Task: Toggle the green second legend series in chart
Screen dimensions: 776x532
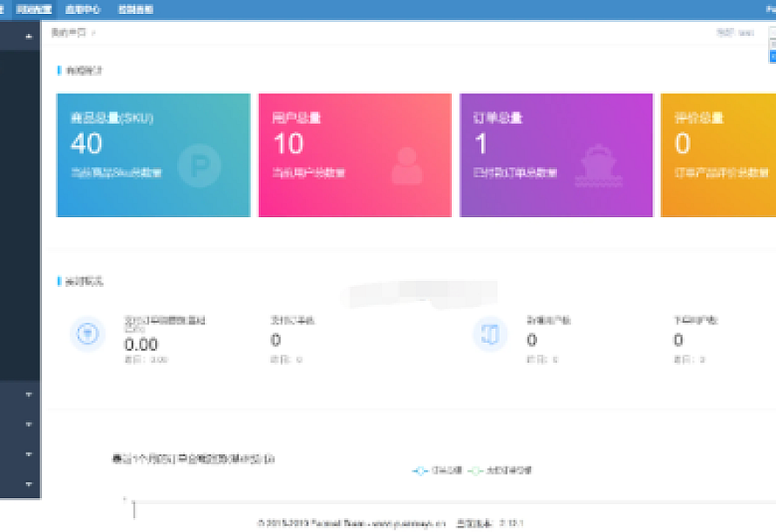Action: pyautogui.click(x=500, y=470)
